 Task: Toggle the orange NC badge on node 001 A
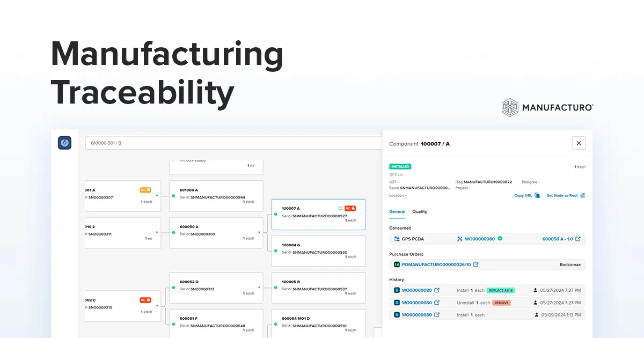point(145,190)
